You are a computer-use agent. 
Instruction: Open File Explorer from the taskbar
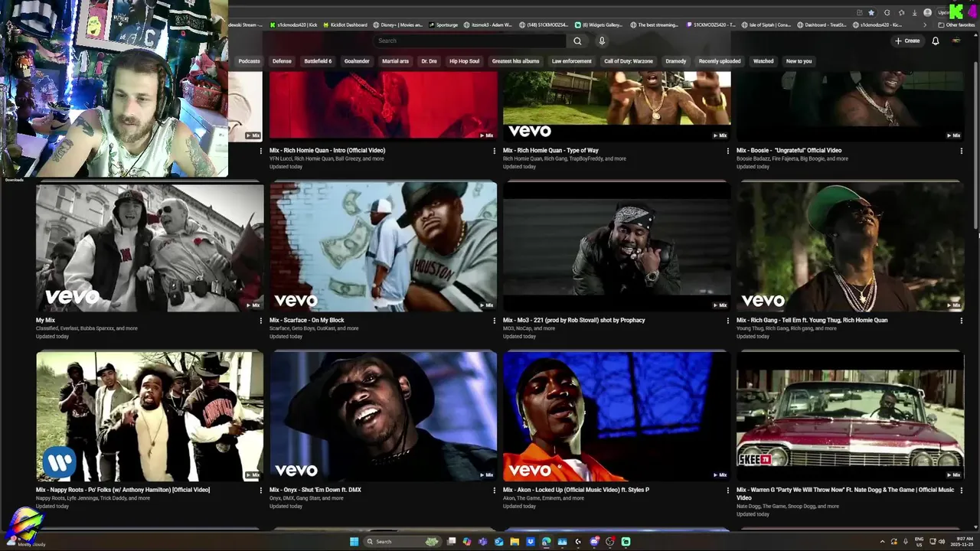click(x=514, y=542)
